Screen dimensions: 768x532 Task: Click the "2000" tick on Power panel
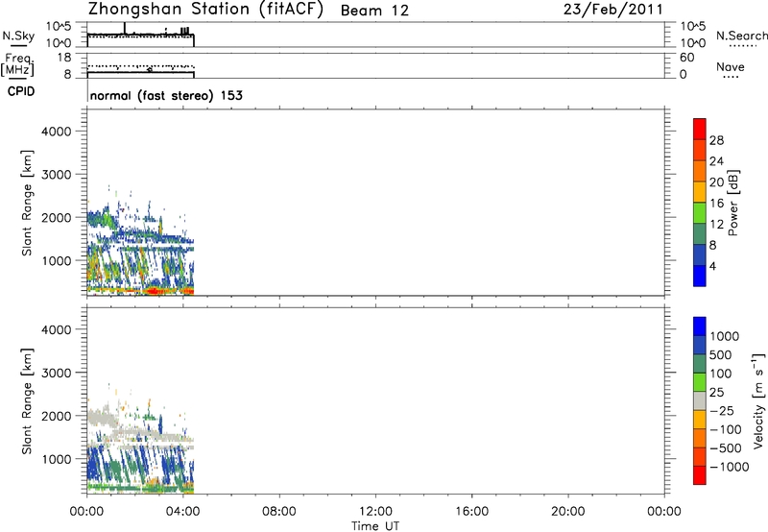(57, 217)
